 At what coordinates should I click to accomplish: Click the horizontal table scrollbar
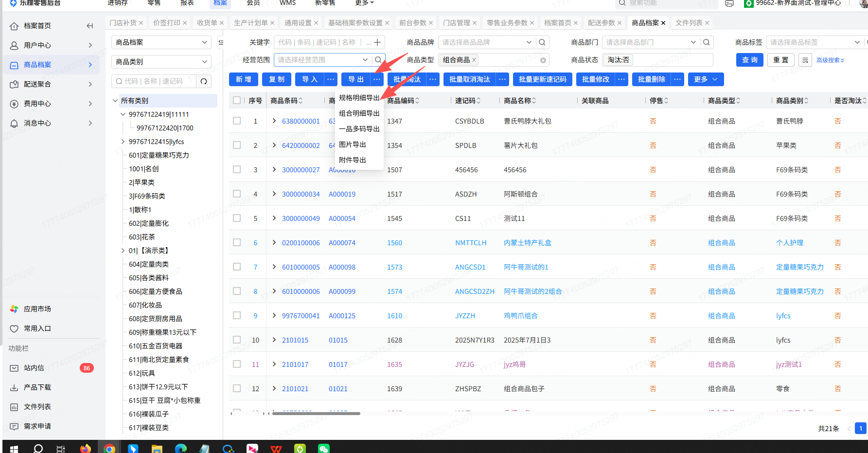(316, 414)
